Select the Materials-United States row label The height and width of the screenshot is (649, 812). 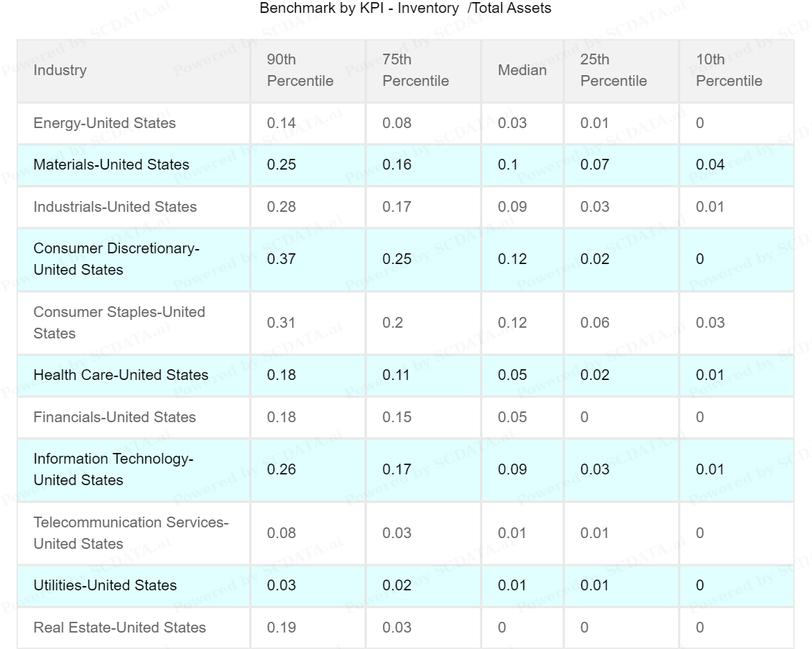pos(111,165)
